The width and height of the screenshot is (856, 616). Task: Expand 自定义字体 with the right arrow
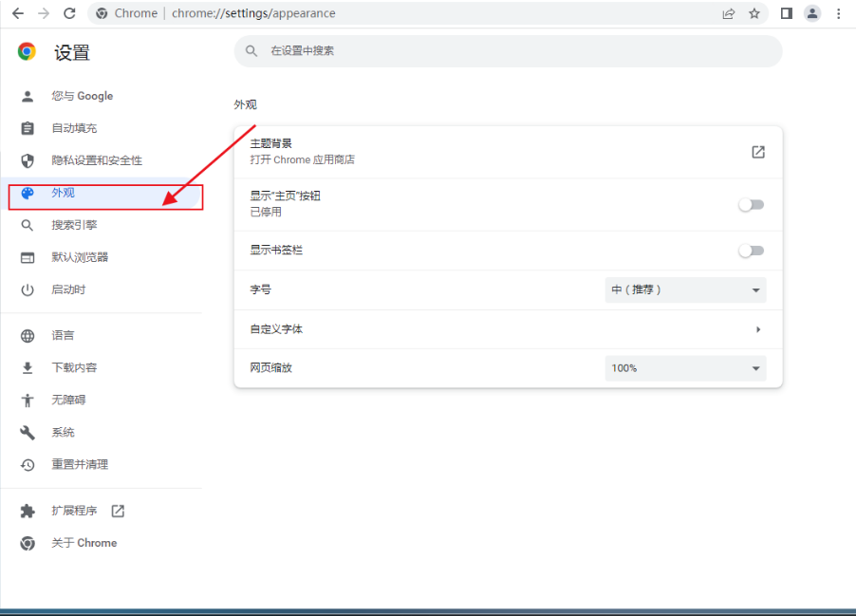(x=758, y=329)
